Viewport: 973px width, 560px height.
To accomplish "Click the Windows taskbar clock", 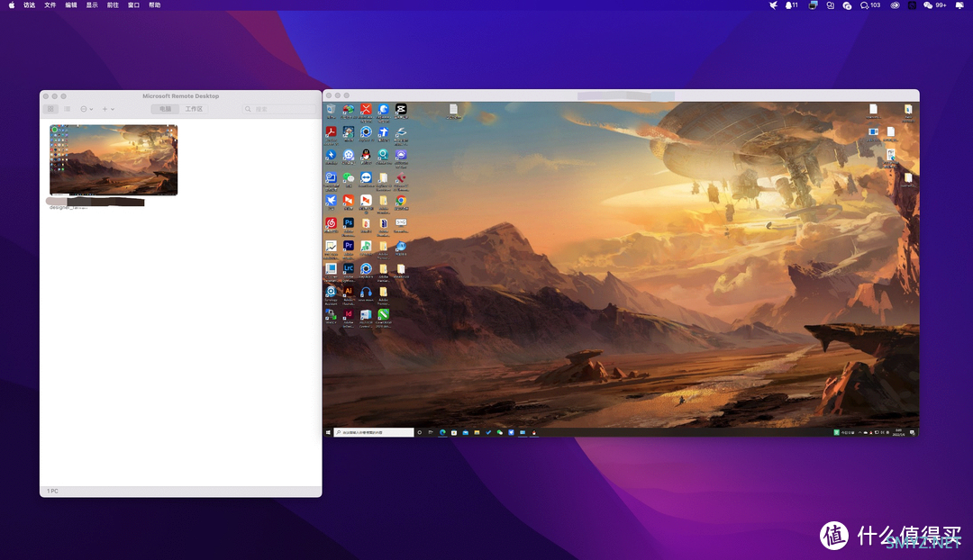I will [x=898, y=432].
